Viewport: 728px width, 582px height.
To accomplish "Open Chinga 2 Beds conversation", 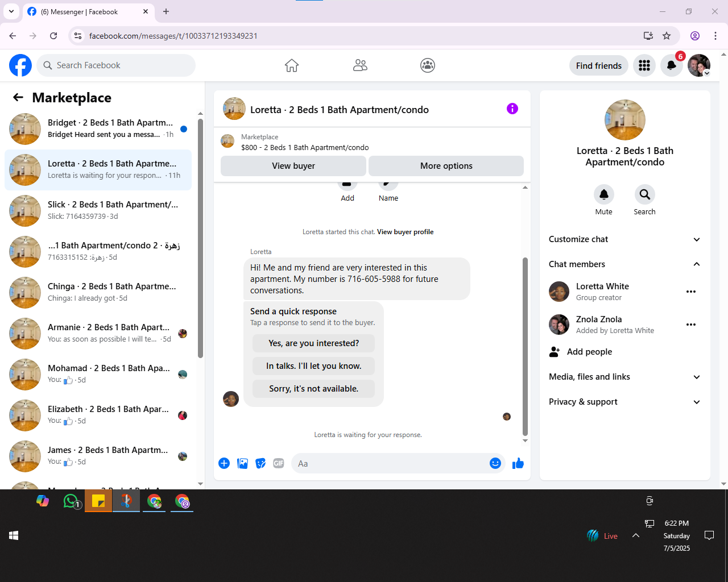I will pyautogui.click(x=98, y=293).
